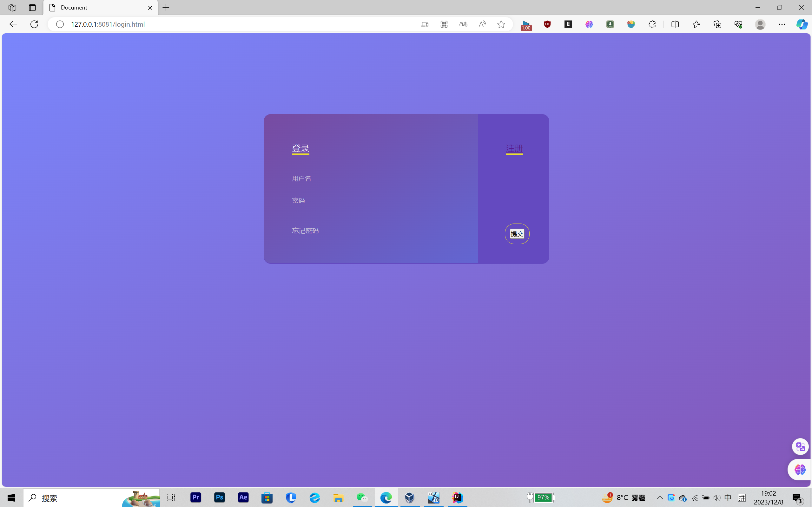Click the translate page icon in address bar

tap(463, 24)
